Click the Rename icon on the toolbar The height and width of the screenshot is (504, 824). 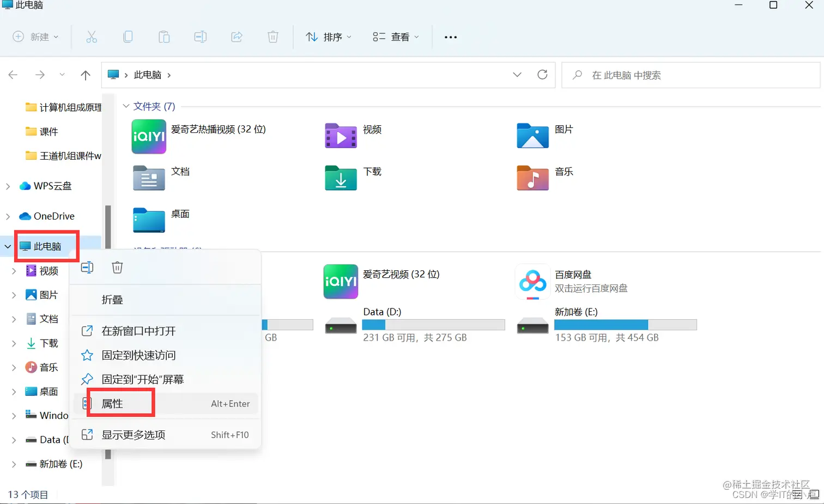[x=200, y=37]
